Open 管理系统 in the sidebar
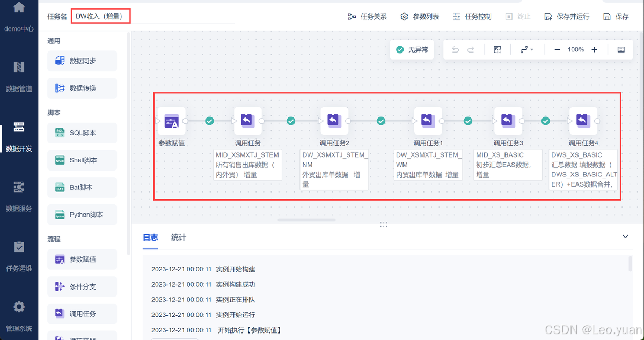 (x=19, y=315)
